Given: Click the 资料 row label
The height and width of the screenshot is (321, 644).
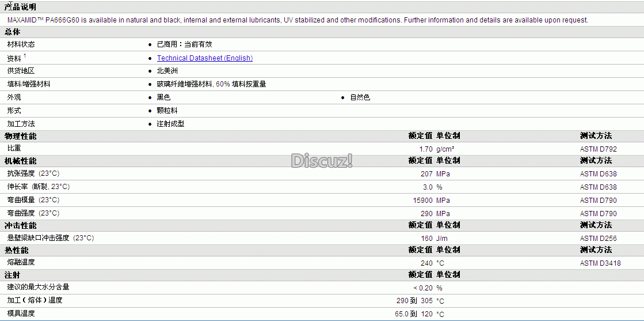Looking at the screenshot, I should click(14, 58).
